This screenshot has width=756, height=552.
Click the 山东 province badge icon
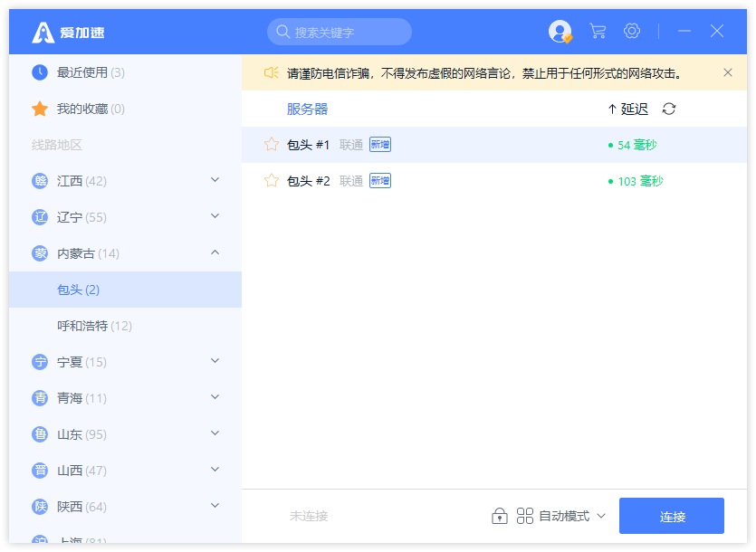[40, 434]
